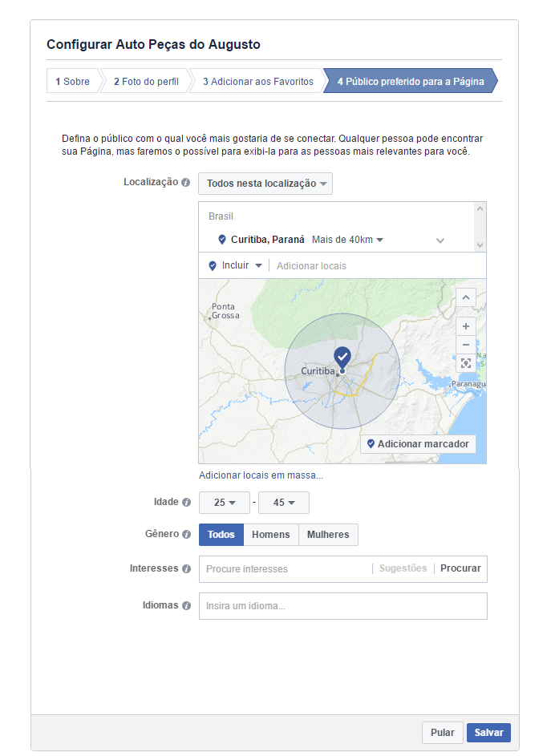
Task: Click Ponta Grossa label on the map
Action: (225, 311)
